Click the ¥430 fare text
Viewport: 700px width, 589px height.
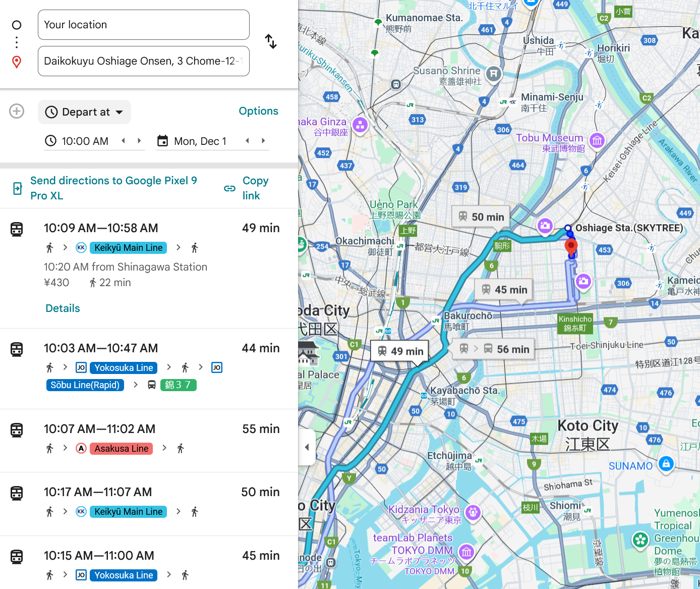[56, 283]
